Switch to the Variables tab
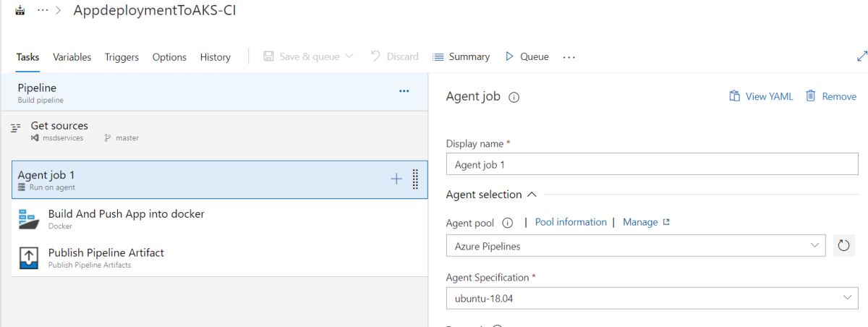868x327 pixels. pyautogui.click(x=72, y=57)
